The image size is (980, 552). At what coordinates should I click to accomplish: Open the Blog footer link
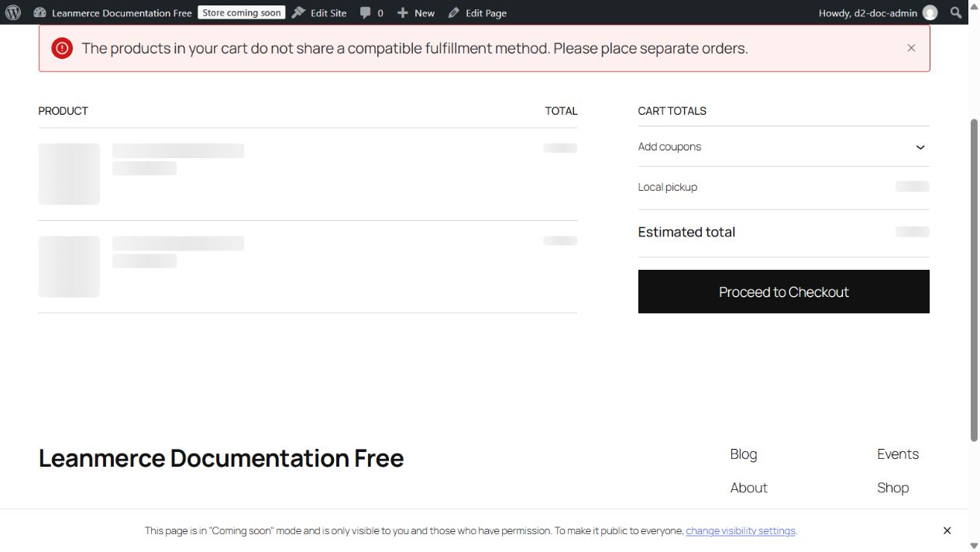(x=744, y=454)
